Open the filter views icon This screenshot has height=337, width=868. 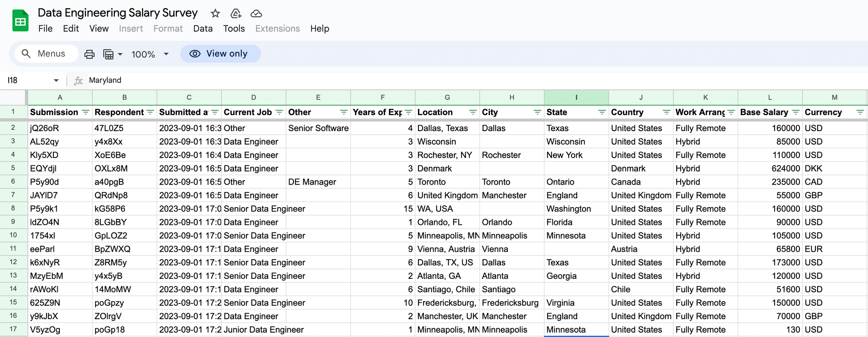pyautogui.click(x=108, y=54)
